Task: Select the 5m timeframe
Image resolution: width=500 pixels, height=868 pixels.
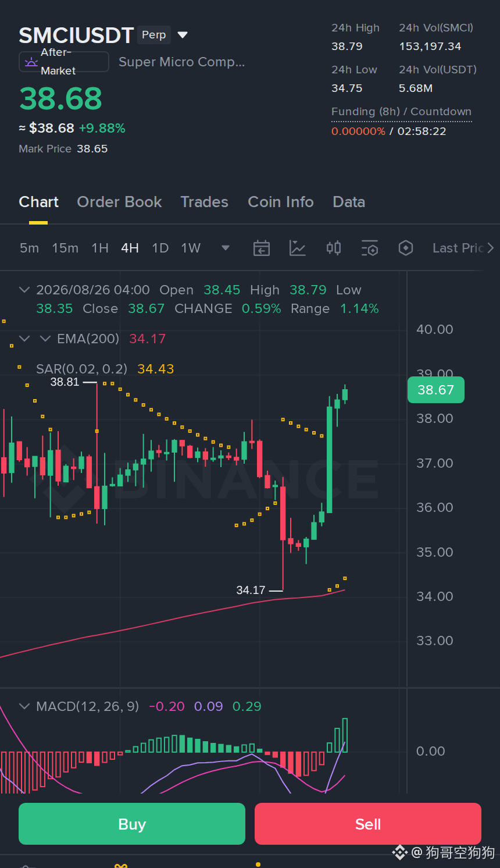Action: click(29, 248)
